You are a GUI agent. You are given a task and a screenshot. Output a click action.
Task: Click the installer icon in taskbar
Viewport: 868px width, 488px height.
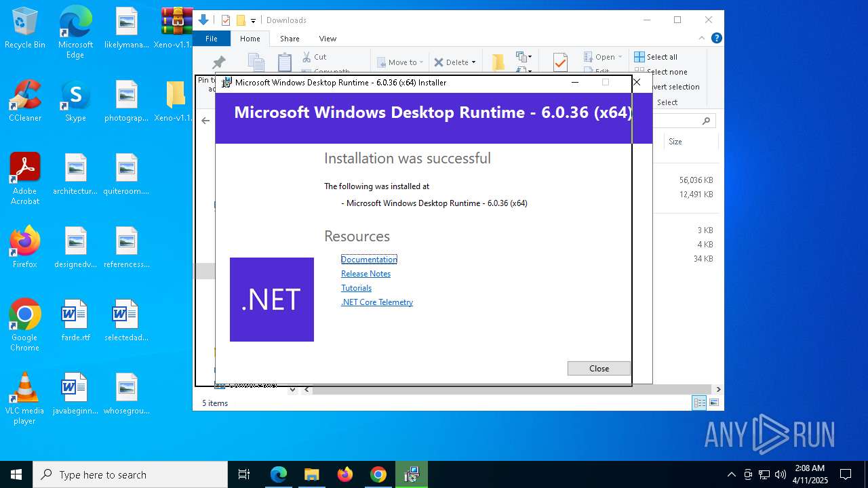[412, 474]
